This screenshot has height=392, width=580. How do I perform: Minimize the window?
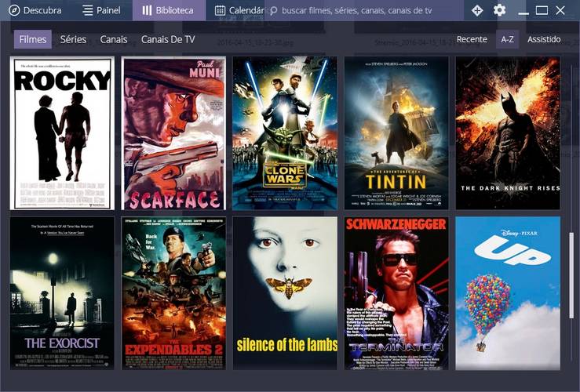click(523, 13)
